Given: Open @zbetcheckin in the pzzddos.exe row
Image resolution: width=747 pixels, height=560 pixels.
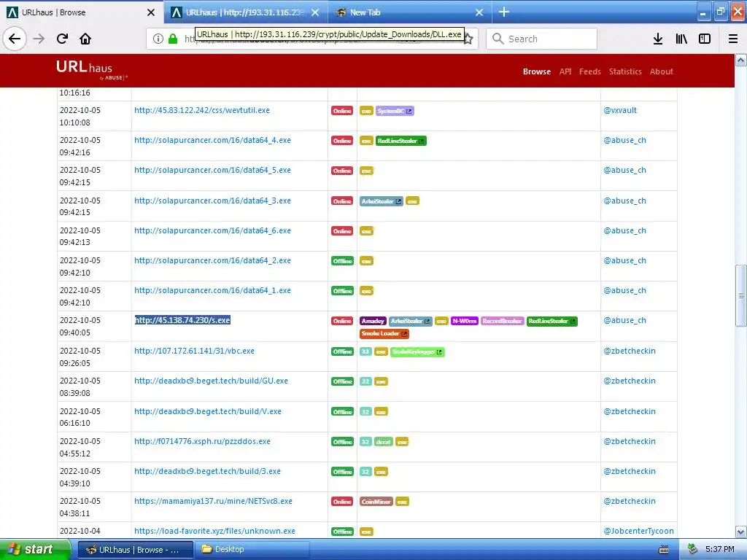Looking at the screenshot, I should pyautogui.click(x=630, y=441).
